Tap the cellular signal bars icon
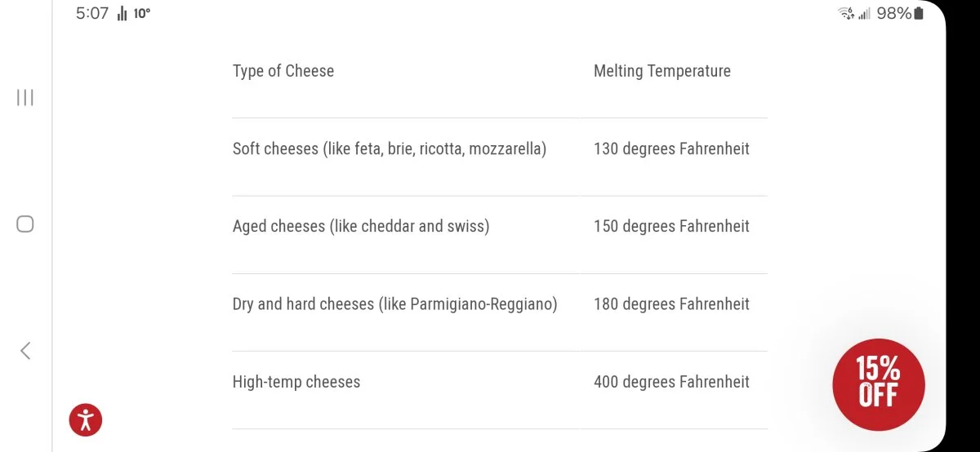The width and height of the screenshot is (980, 452). [864, 14]
